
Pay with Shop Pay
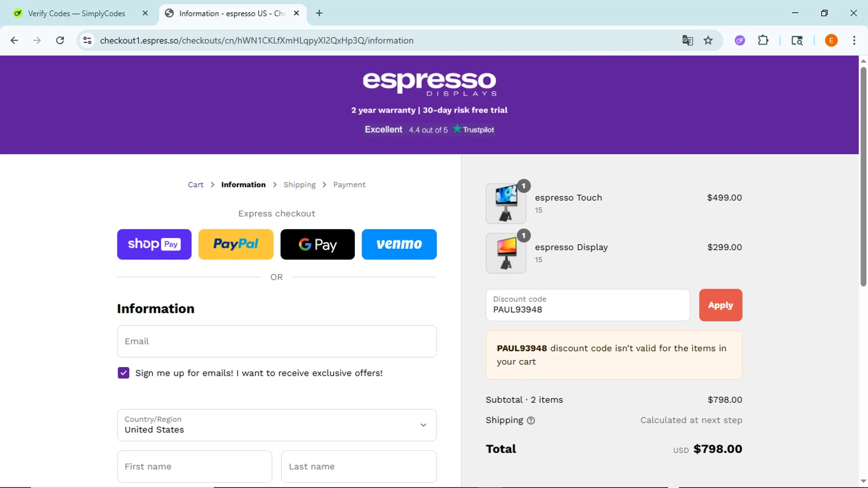[154, 244]
